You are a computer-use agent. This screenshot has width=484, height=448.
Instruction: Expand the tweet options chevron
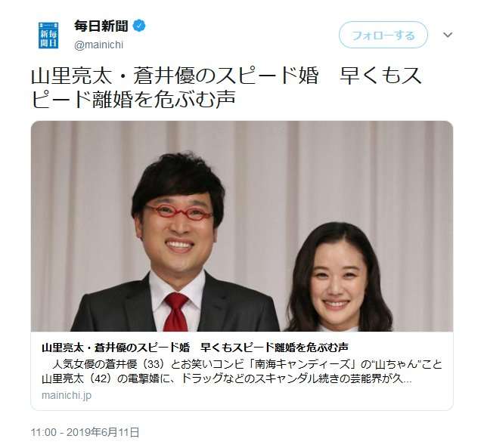point(448,35)
